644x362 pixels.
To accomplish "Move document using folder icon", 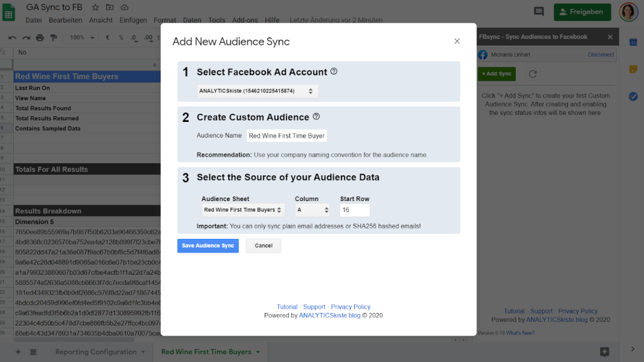I will [x=109, y=8].
